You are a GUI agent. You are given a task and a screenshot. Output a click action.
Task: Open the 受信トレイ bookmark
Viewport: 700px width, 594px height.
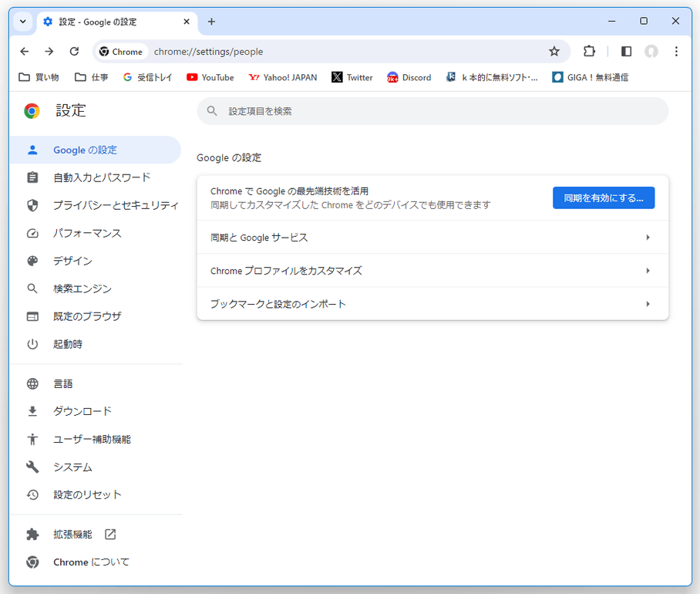pos(147,77)
